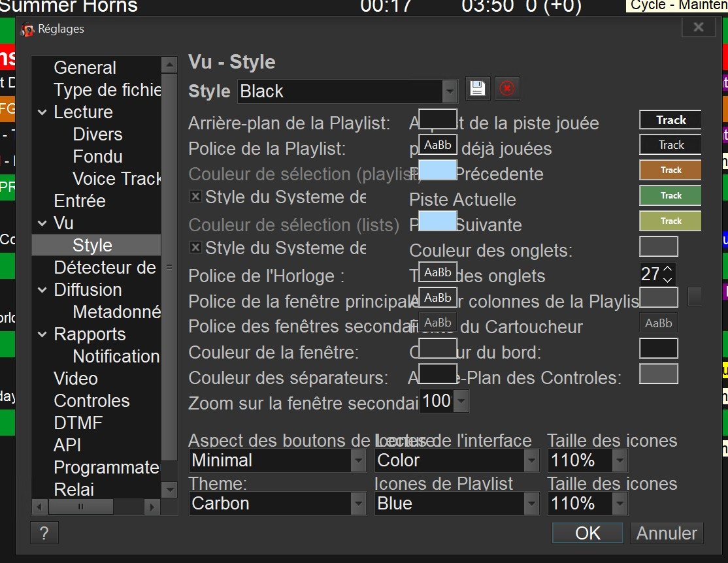Open the Icones de Playlist Blue dropdown
728x563 pixels.
tap(531, 504)
